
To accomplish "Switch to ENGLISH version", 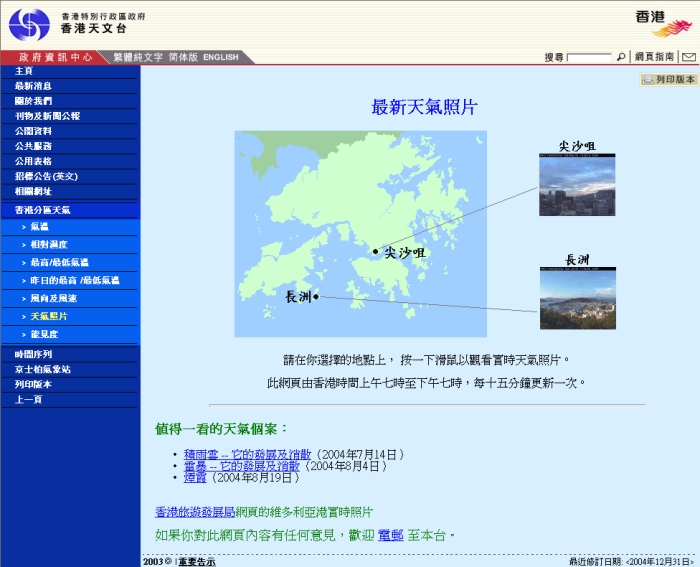I will coord(221,57).
